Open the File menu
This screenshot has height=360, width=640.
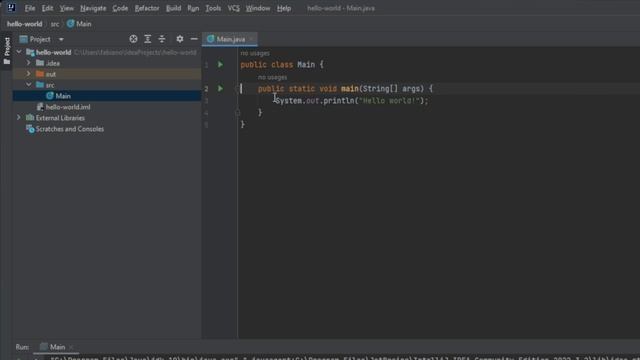click(30, 8)
